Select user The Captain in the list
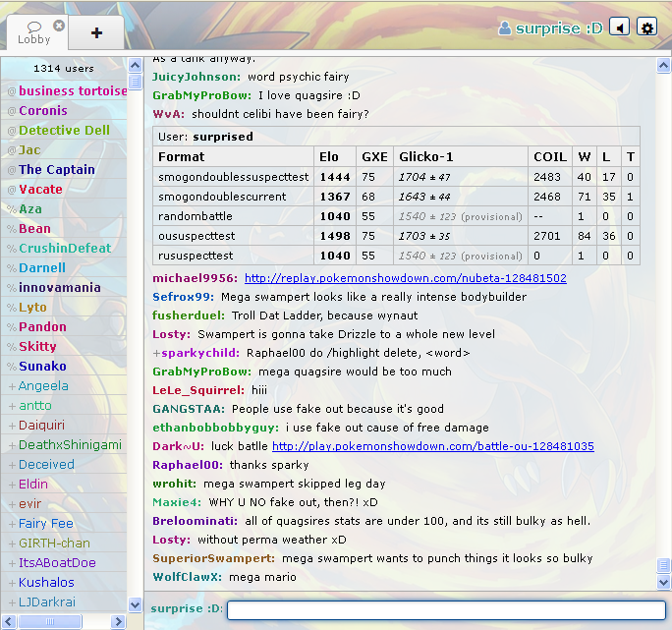The image size is (672, 630). [64, 170]
